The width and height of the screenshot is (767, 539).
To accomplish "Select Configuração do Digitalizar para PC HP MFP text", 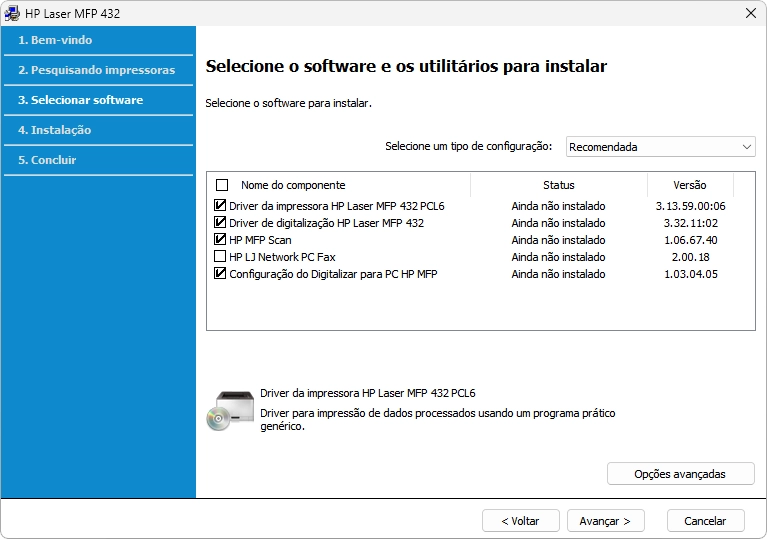I will (x=333, y=274).
